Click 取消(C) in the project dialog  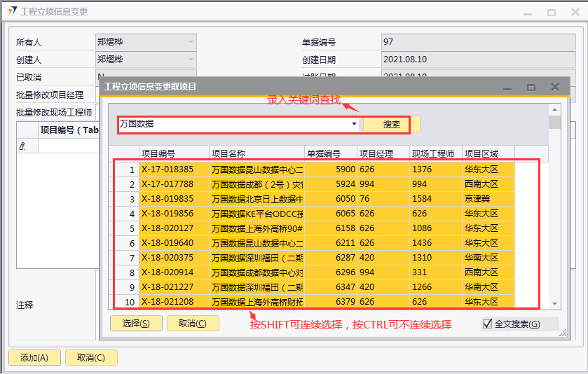tap(193, 323)
